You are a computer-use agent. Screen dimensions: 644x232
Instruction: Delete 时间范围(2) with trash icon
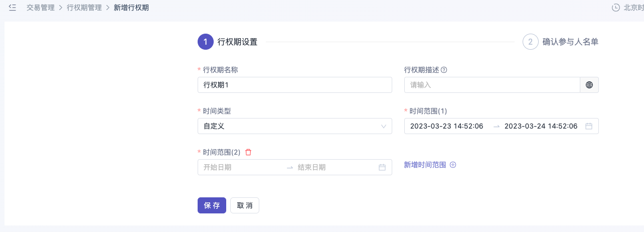pyautogui.click(x=248, y=152)
